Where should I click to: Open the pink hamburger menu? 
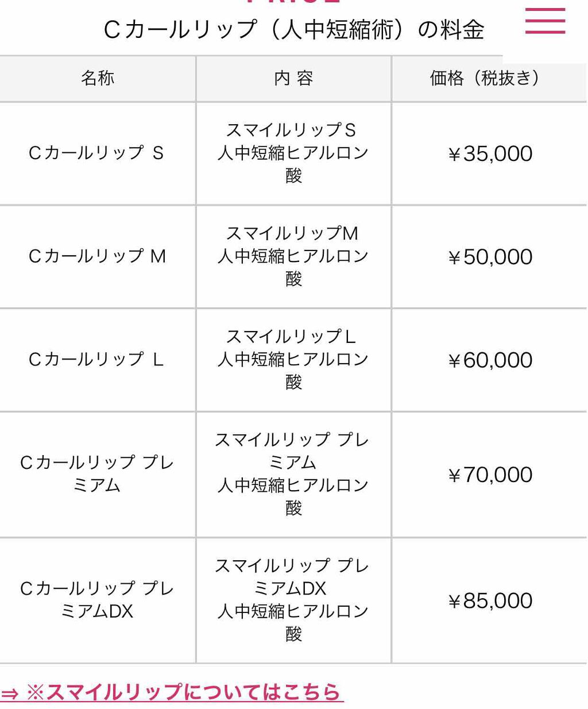click(545, 21)
